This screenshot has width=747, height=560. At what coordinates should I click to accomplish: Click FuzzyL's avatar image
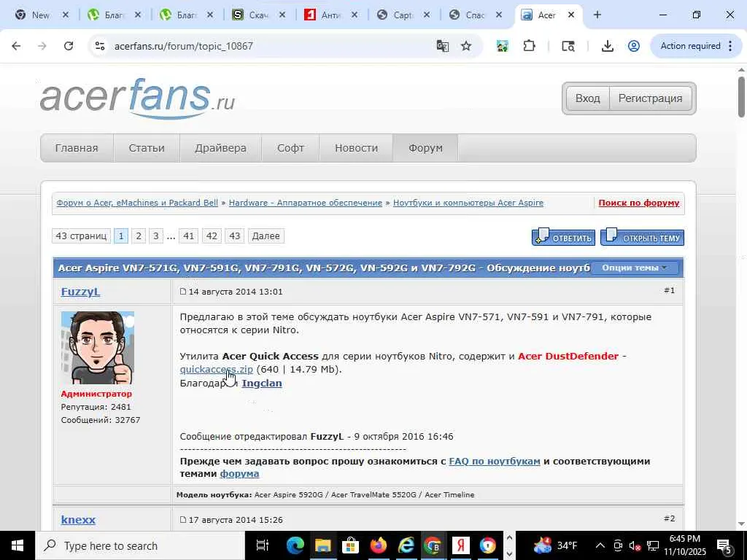98,348
